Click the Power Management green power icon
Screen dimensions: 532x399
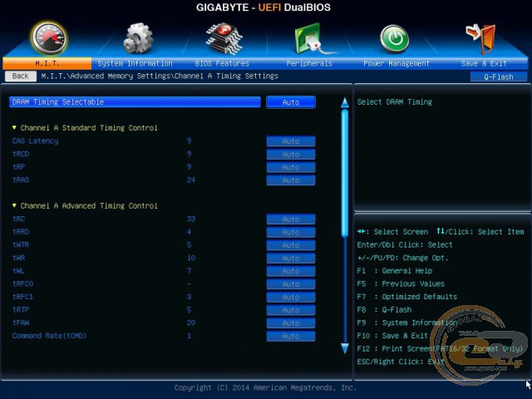[x=395, y=39]
